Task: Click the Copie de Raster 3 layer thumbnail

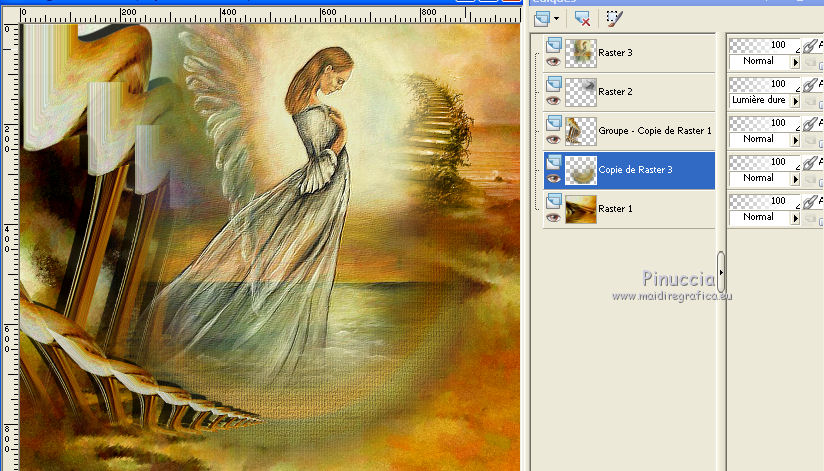Action: coord(581,170)
